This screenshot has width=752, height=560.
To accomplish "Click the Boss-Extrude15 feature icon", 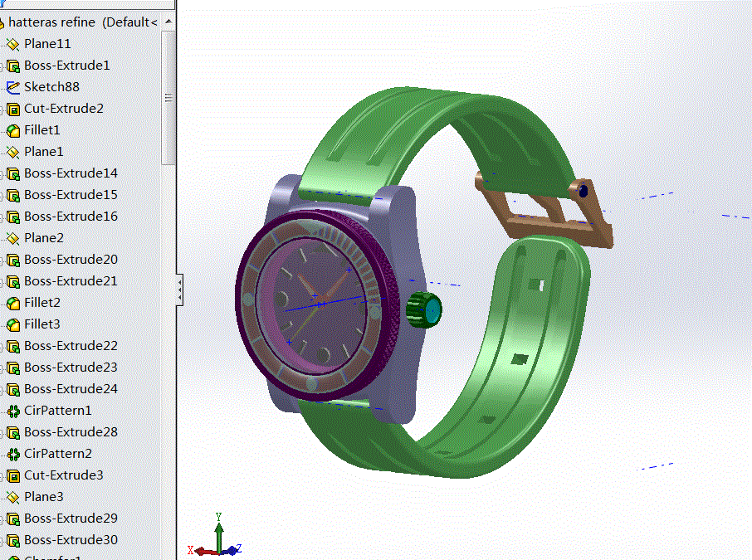I will pyautogui.click(x=13, y=195).
